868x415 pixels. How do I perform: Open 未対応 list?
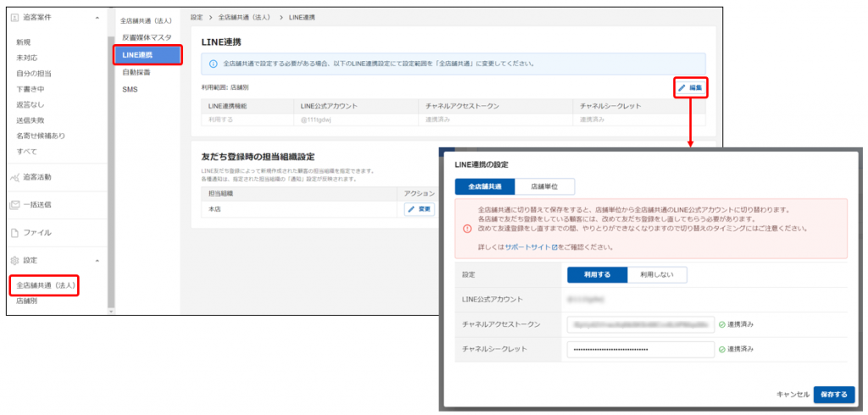click(27, 58)
